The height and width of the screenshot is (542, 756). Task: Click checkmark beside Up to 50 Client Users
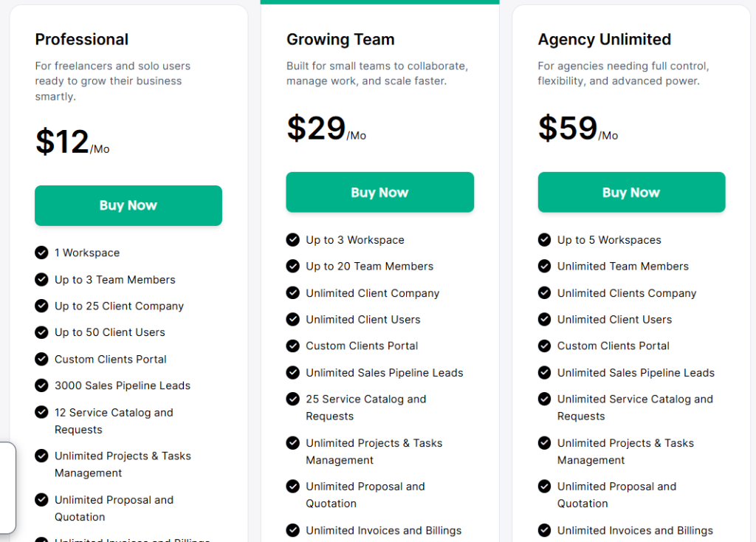41,332
